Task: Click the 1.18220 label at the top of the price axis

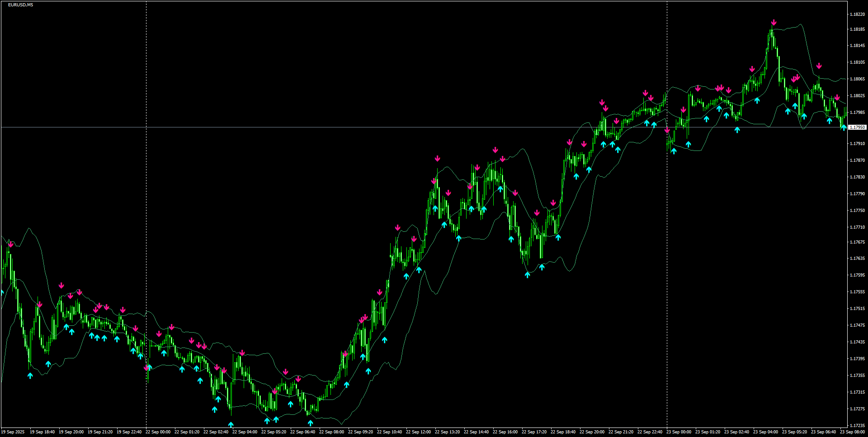Action: point(858,14)
